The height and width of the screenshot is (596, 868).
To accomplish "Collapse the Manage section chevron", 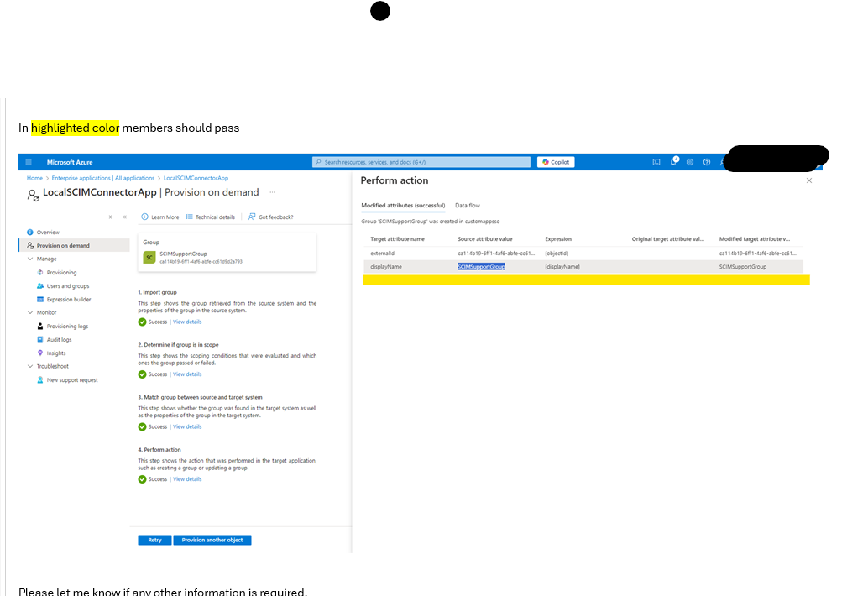I will pos(30,259).
